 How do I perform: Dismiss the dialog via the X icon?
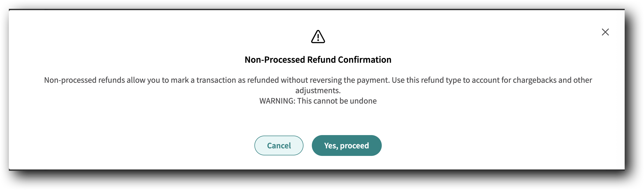point(605,32)
